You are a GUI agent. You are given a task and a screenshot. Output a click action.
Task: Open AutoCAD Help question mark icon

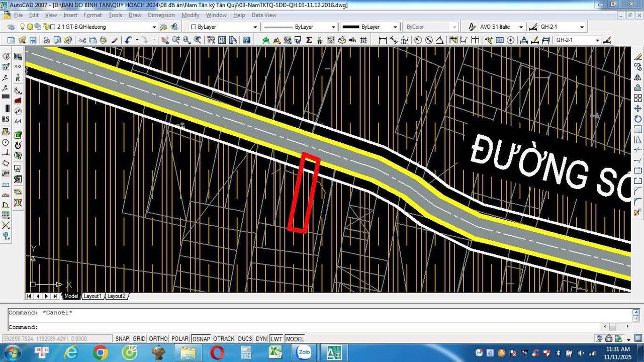[246, 40]
